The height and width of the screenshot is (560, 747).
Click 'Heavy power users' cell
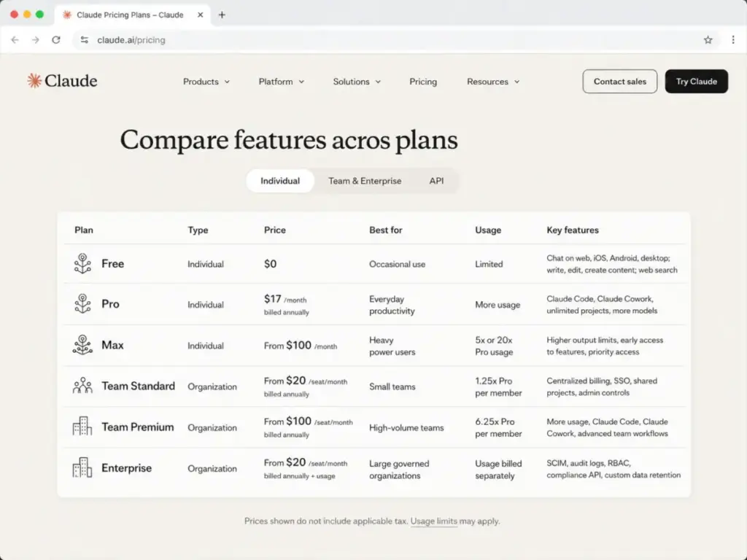coord(392,346)
